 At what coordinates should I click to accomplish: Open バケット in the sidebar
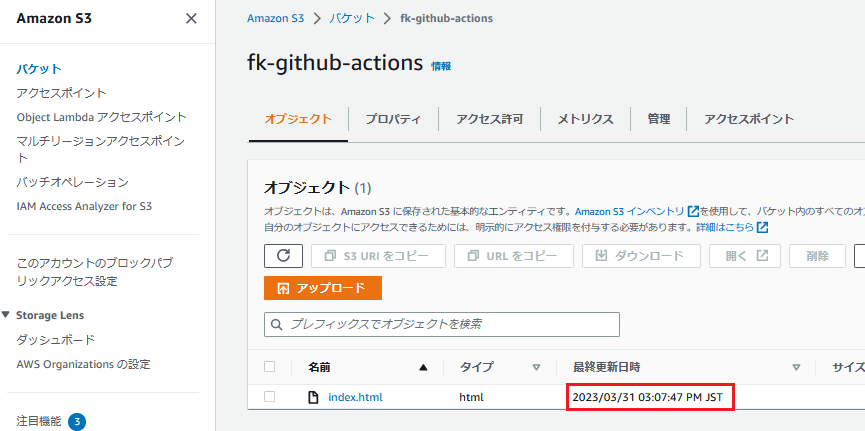39,69
